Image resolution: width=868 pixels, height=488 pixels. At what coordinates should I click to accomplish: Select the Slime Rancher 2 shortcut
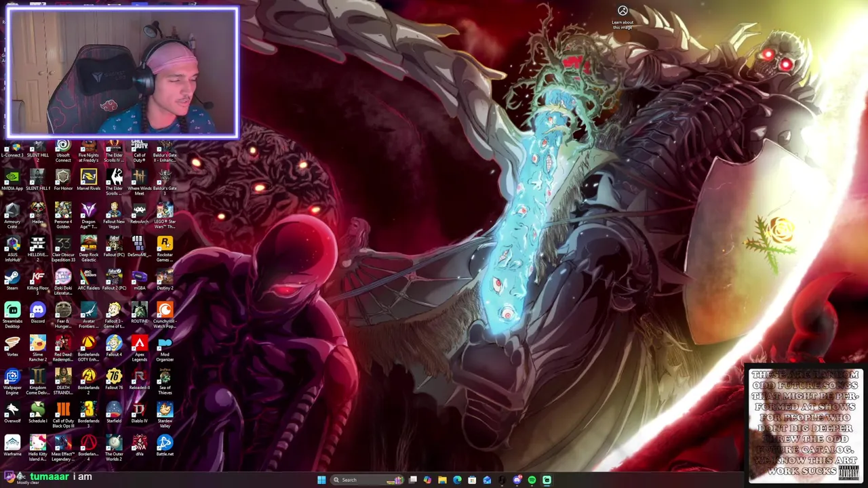coord(37,350)
